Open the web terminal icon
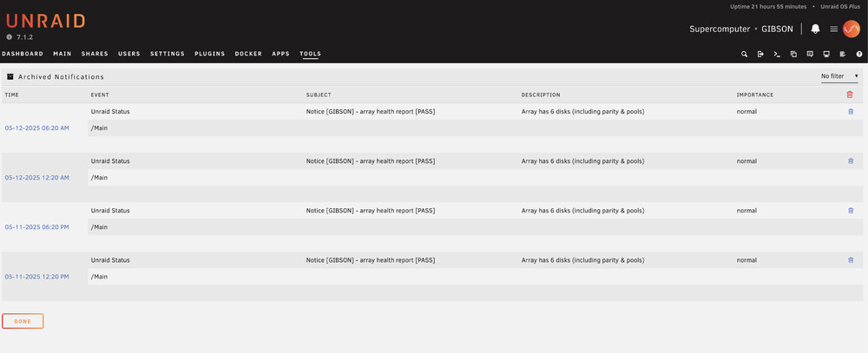The image size is (868, 353). pyautogui.click(x=777, y=55)
